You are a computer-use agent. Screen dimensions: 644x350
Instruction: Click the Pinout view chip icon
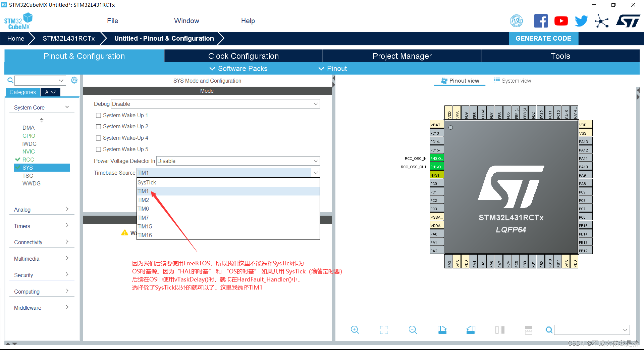coord(444,81)
